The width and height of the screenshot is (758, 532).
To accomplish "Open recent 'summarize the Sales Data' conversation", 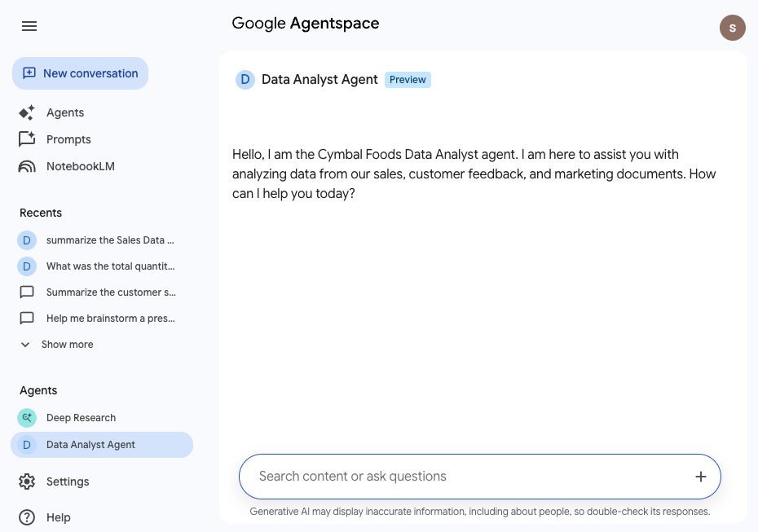I will (x=110, y=240).
